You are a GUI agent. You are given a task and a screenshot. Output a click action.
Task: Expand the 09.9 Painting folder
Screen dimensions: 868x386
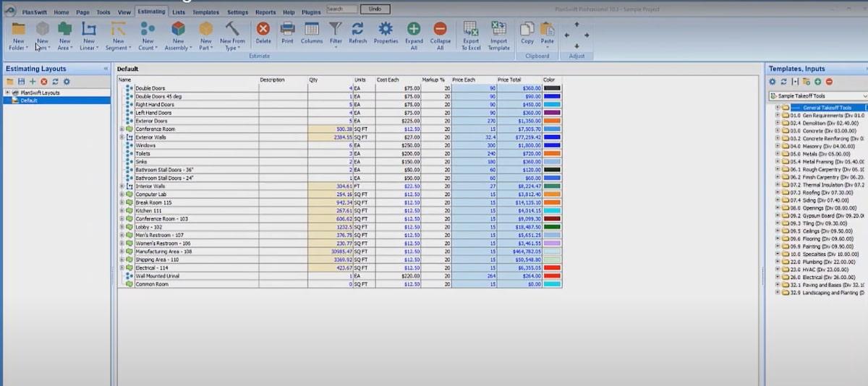(x=778, y=246)
